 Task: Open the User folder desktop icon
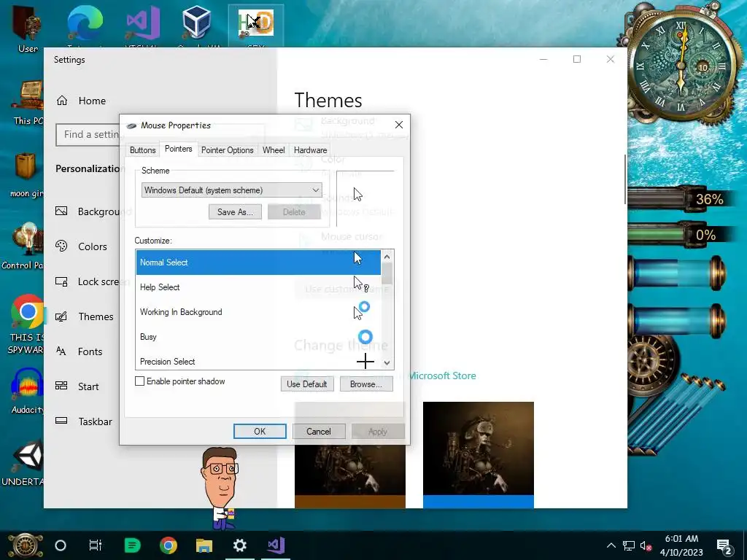pos(28,28)
